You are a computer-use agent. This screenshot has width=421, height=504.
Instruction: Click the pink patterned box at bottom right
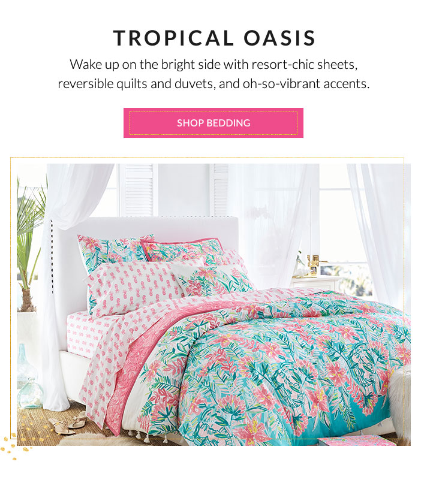click(x=357, y=442)
